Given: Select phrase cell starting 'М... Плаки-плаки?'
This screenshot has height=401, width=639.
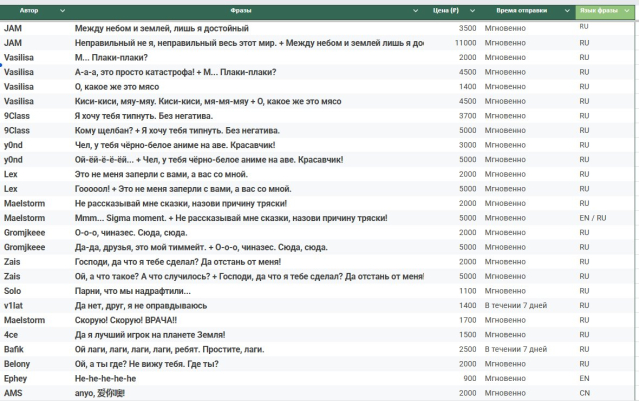Looking at the screenshot, I should (111, 57).
